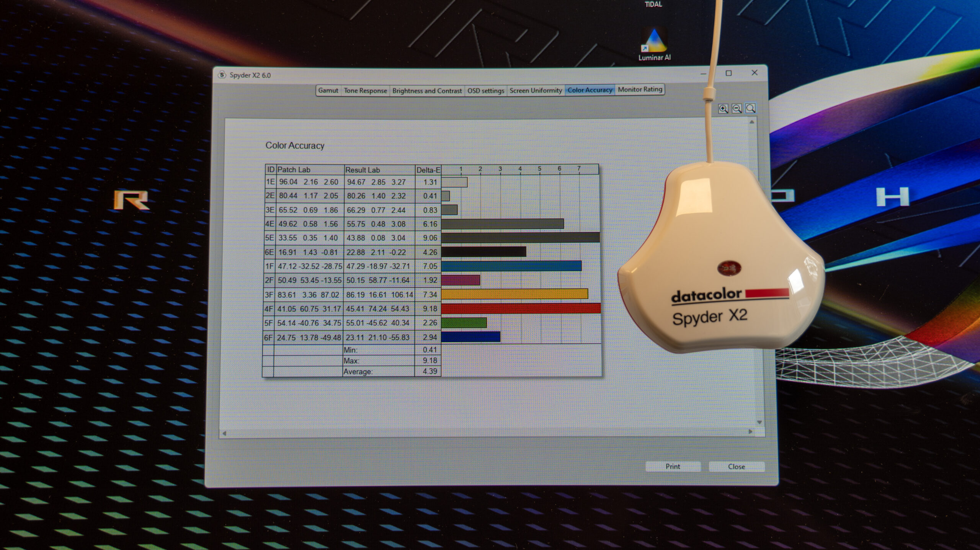Click the gray 4E Delta-E bar

click(x=503, y=224)
